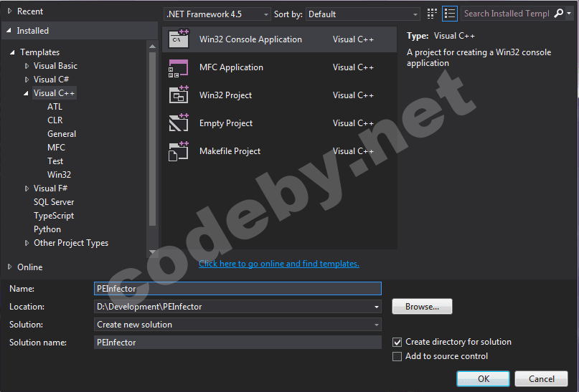Select the Win32 Console Application template icon
Viewport: 579px width, 392px height.
coord(178,39)
